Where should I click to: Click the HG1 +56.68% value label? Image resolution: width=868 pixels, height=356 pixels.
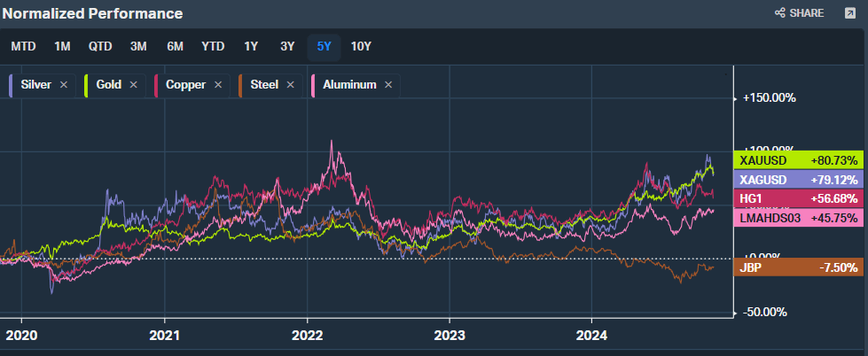[x=799, y=198]
